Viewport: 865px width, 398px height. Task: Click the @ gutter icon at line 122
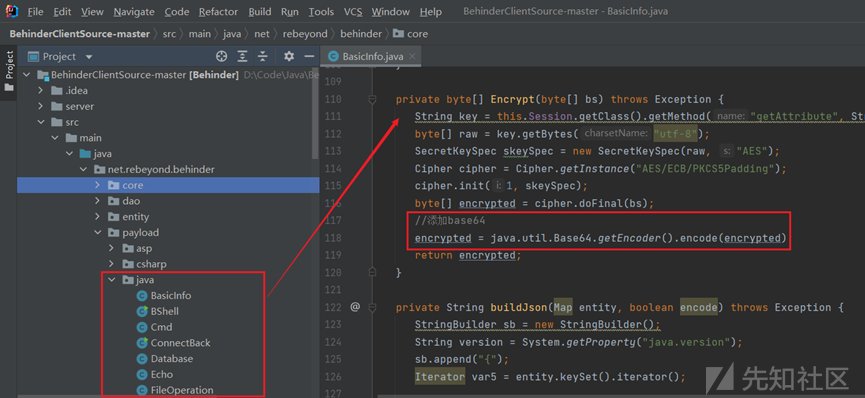click(x=355, y=307)
